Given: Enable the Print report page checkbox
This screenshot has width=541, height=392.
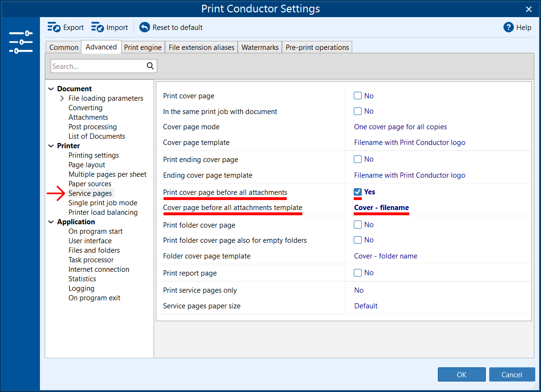Looking at the screenshot, I should click(x=358, y=273).
